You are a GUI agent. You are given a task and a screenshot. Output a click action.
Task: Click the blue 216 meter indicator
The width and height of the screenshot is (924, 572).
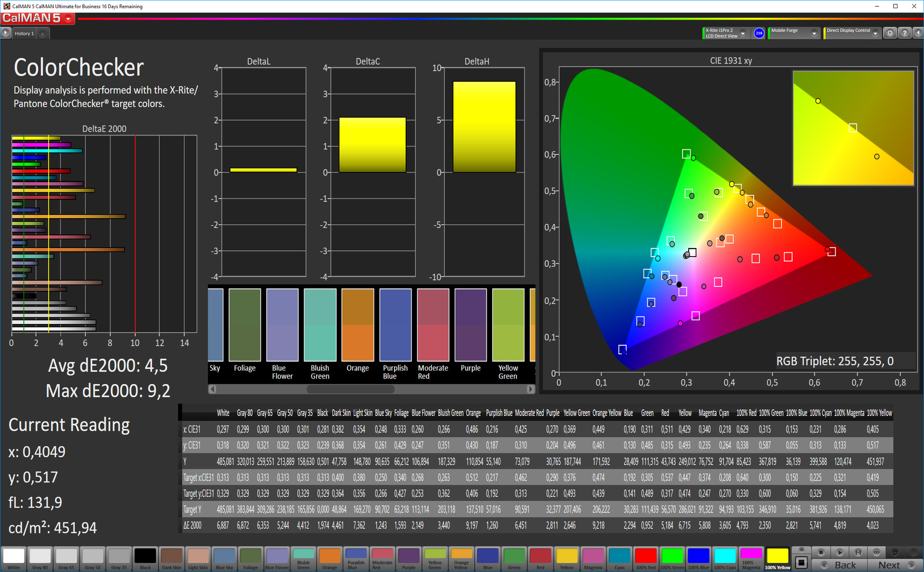[x=759, y=33]
